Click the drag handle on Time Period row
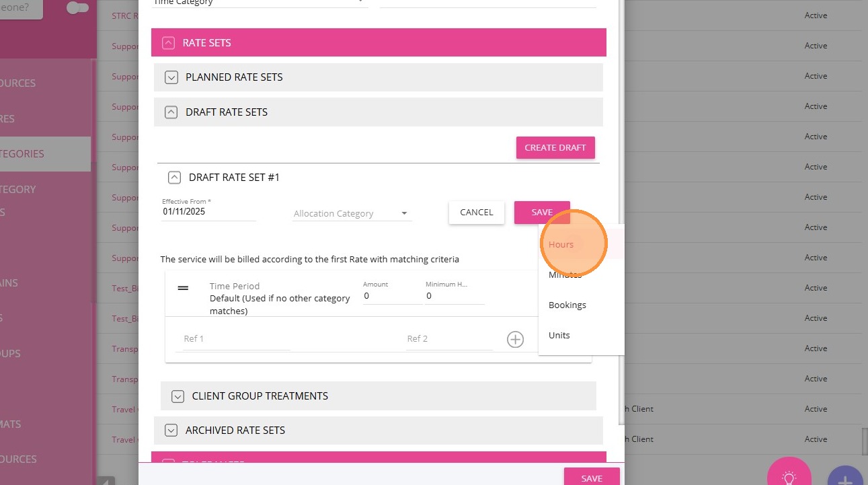 (x=183, y=288)
